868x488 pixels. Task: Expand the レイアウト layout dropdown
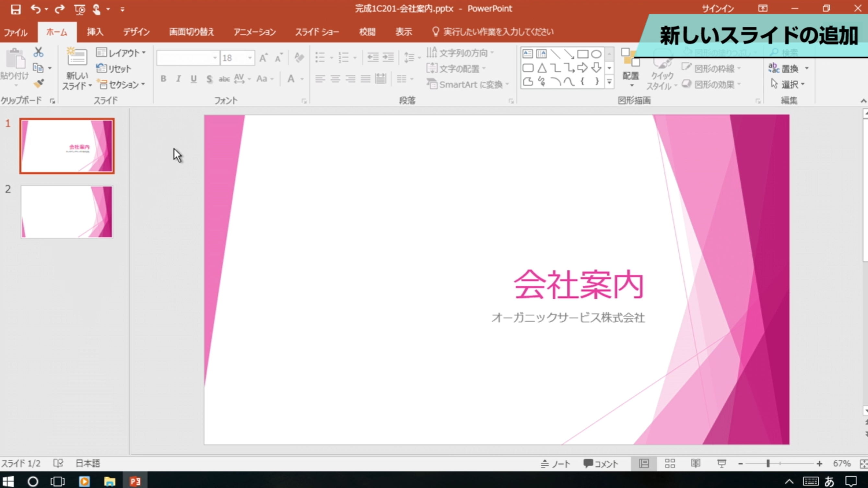pos(121,53)
